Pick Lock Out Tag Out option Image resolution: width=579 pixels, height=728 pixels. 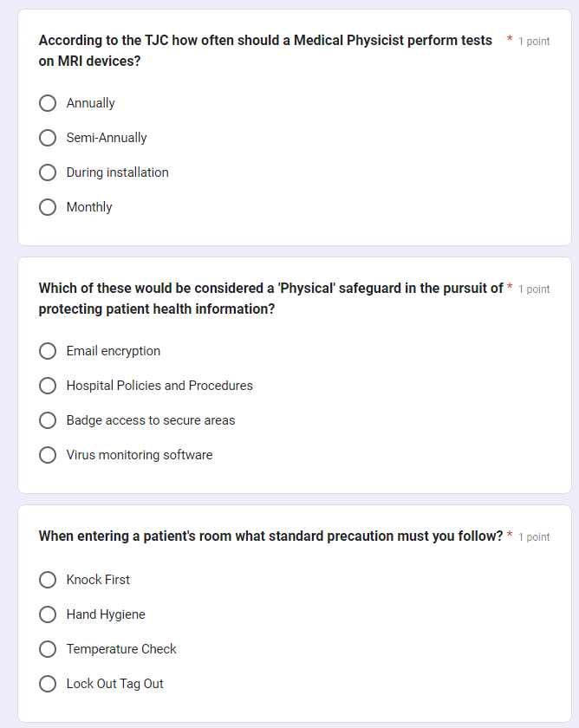(x=49, y=684)
